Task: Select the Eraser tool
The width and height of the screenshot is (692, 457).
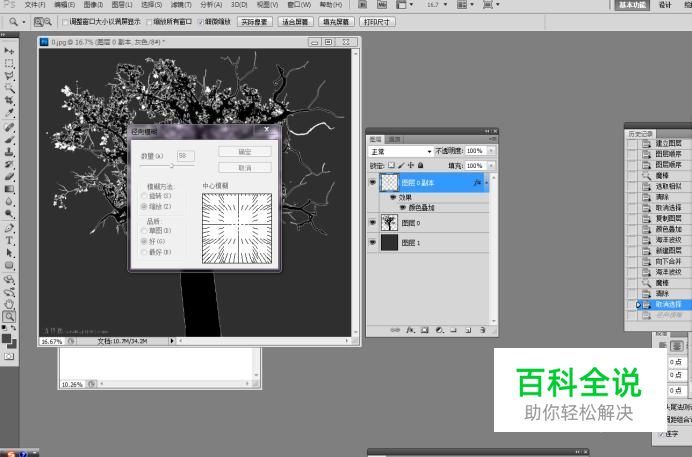Action: point(9,177)
